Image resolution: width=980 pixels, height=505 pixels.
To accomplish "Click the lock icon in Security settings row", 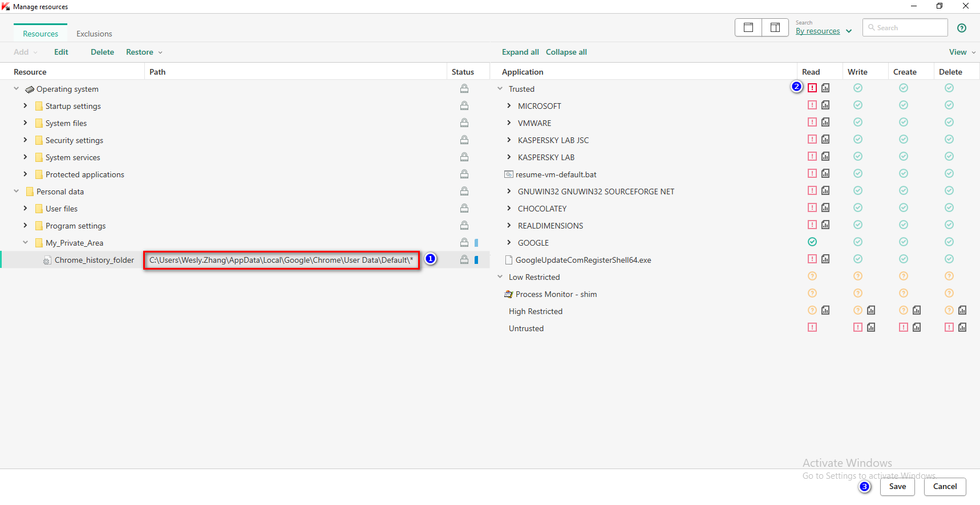I will coord(464,140).
